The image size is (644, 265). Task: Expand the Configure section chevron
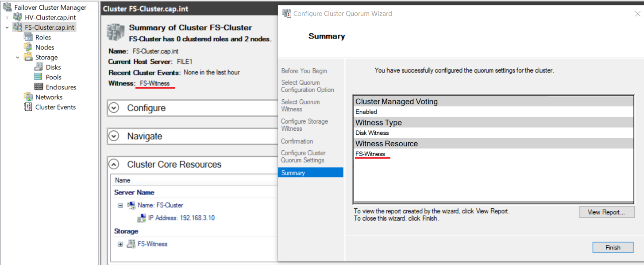point(114,108)
